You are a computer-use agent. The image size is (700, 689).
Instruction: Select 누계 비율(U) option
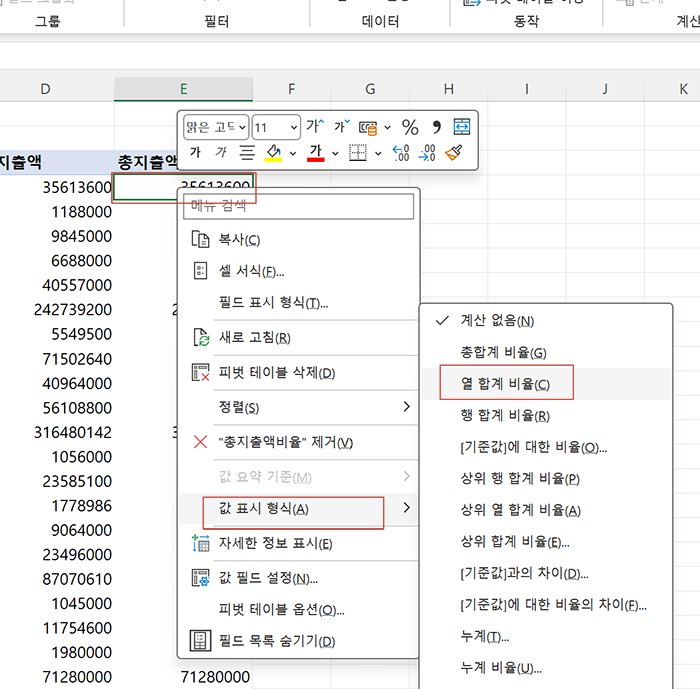click(546, 668)
